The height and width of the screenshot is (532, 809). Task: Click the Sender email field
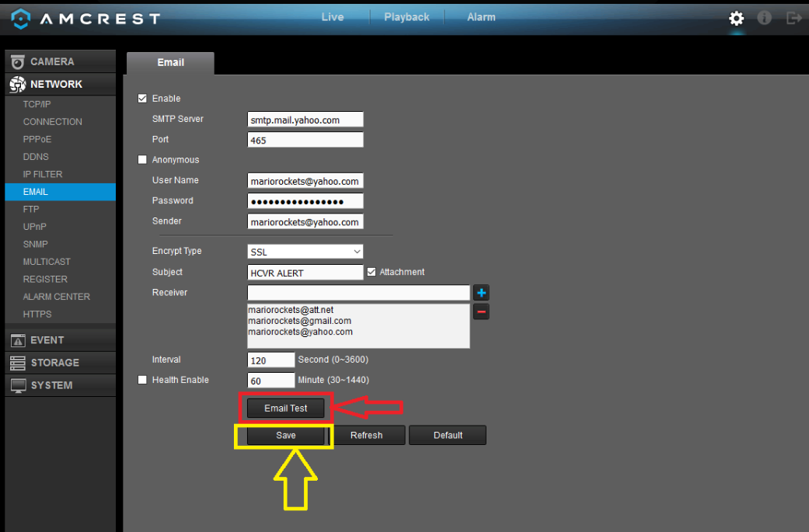point(305,221)
